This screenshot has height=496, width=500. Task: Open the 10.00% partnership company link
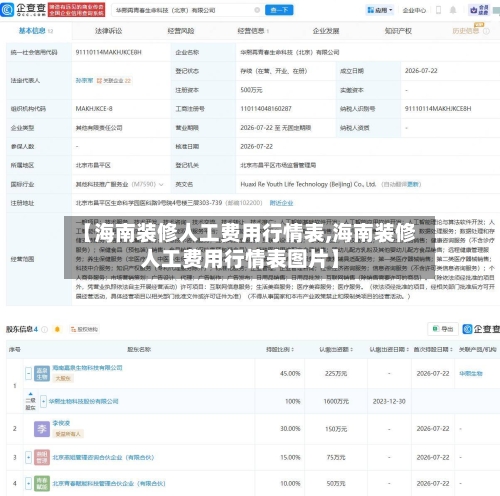click(109, 483)
